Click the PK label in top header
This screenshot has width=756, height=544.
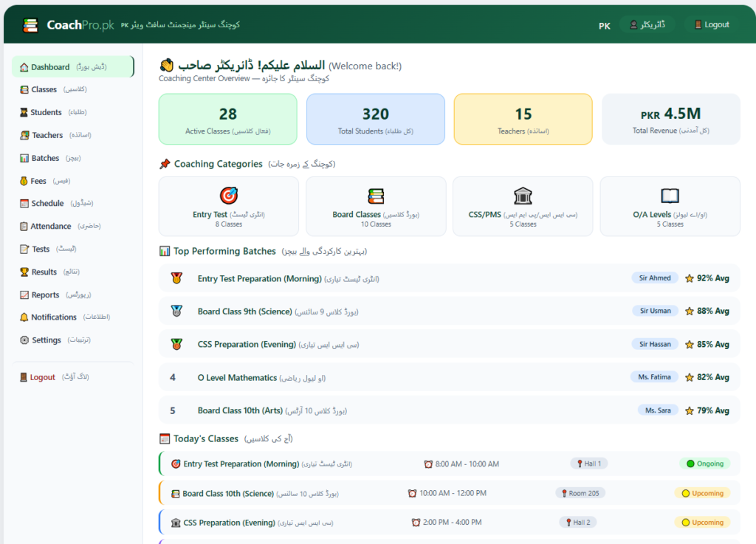(604, 26)
